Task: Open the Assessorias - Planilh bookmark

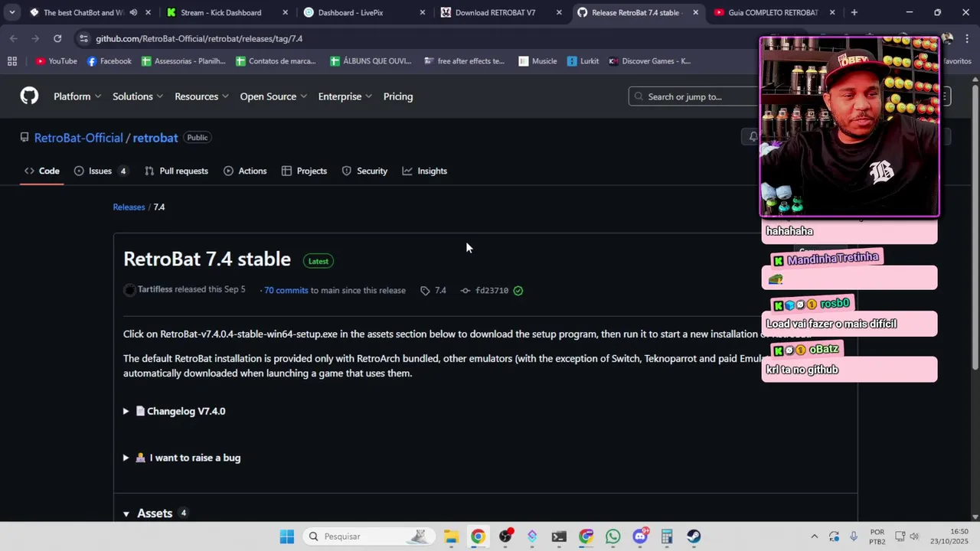Action: coord(184,61)
